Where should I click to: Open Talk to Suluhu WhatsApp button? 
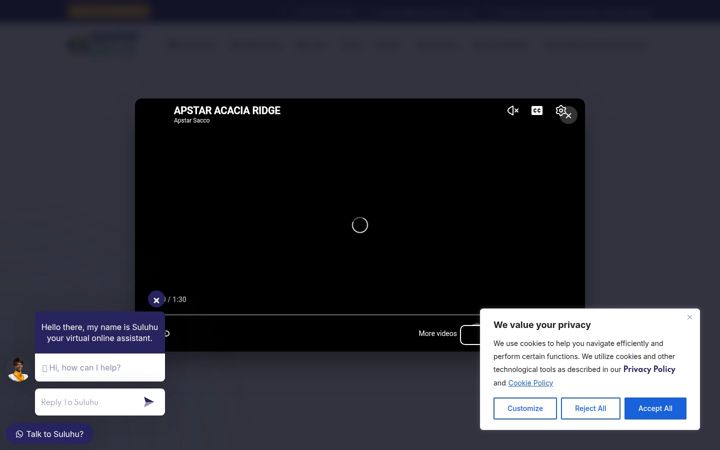(49, 434)
